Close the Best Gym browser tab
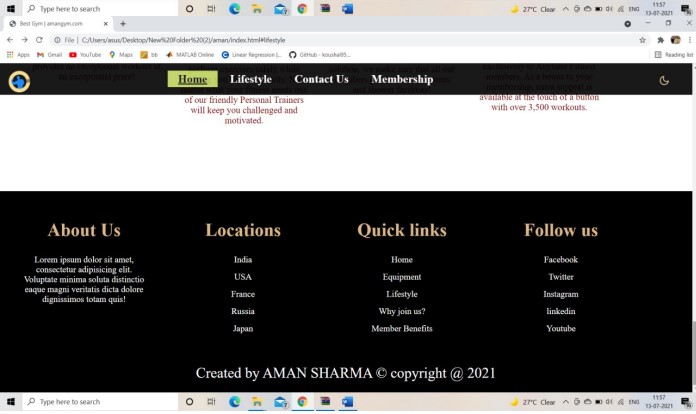Viewport: 696px width, 414px height. (106, 24)
